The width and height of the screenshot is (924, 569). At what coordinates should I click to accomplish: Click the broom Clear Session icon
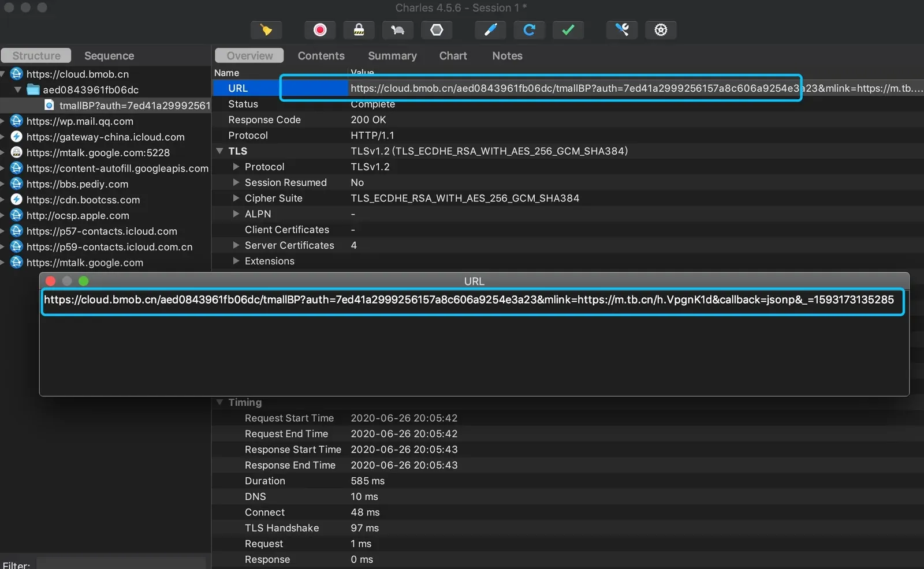click(266, 30)
